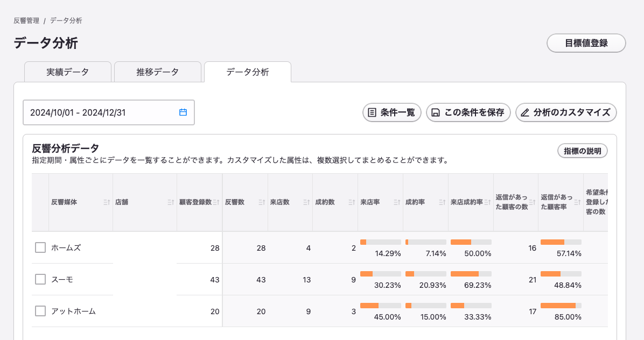644x340 pixels.
Task: Go to 反響管理 breadcrumb link
Action: pos(26,20)
